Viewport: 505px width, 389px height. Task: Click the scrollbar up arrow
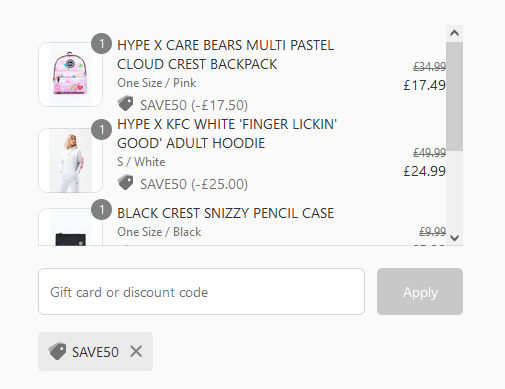pos(454,33)
